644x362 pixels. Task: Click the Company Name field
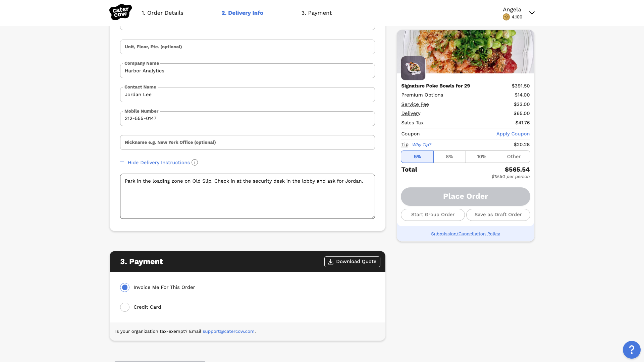pos(247,71)
